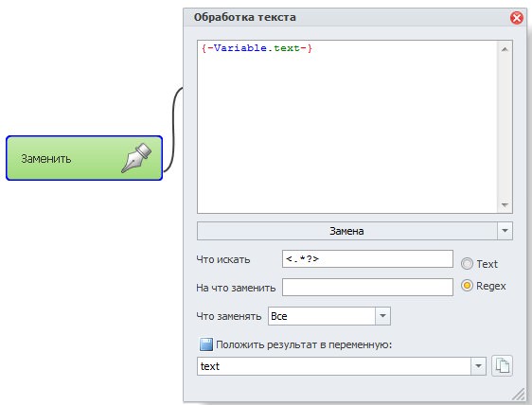Image resolution: width=532 pixels, height=405 pixels.
Task: Select the green Заменить action block
Action: [84, 158]
